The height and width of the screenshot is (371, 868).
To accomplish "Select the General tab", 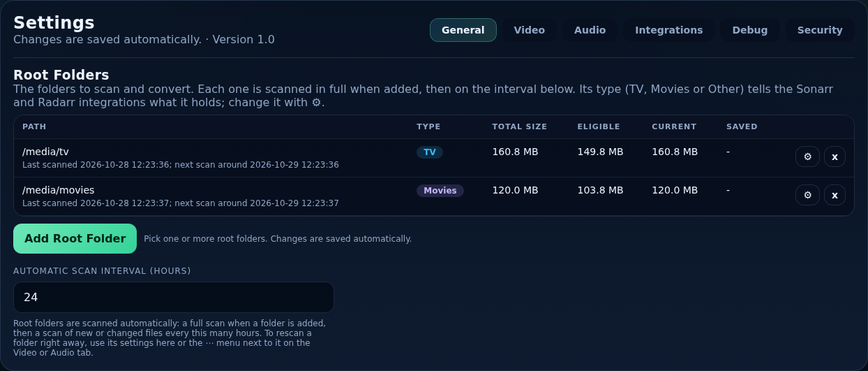I will (463, 30).
